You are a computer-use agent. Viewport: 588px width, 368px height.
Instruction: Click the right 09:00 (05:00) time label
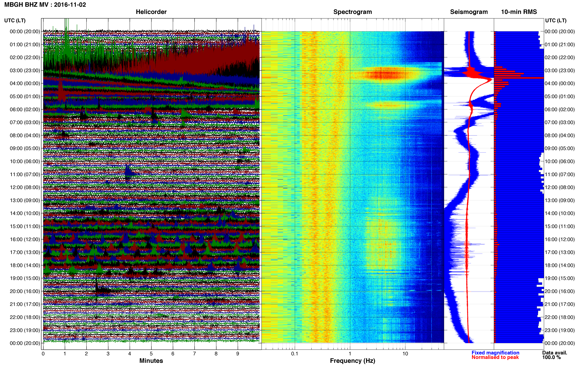click(x=560, y=148)
